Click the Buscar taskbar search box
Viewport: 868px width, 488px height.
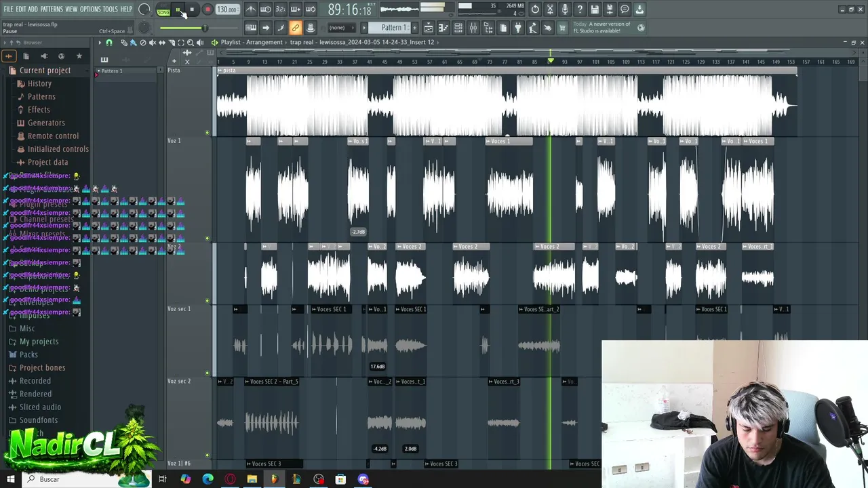tap(87, 479)
